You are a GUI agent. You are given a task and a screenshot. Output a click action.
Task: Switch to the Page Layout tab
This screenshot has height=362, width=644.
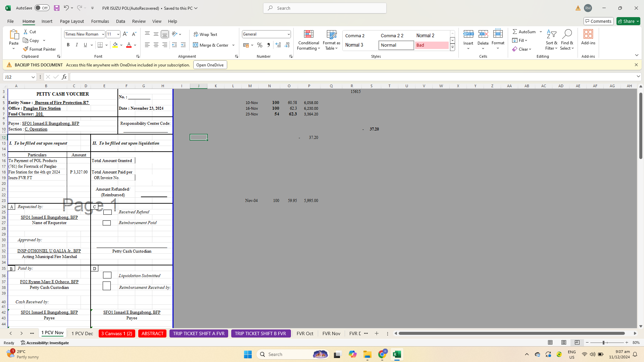coord(72,21)
